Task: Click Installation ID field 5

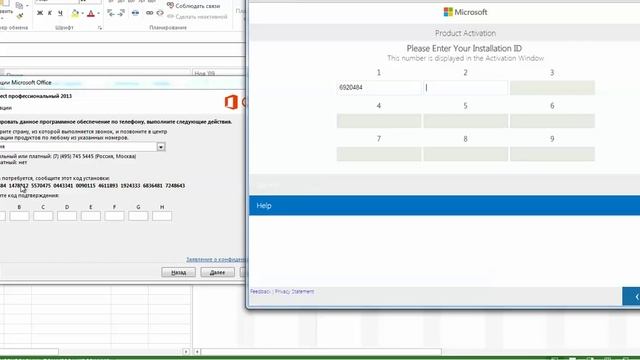Action: pos(465,121)
